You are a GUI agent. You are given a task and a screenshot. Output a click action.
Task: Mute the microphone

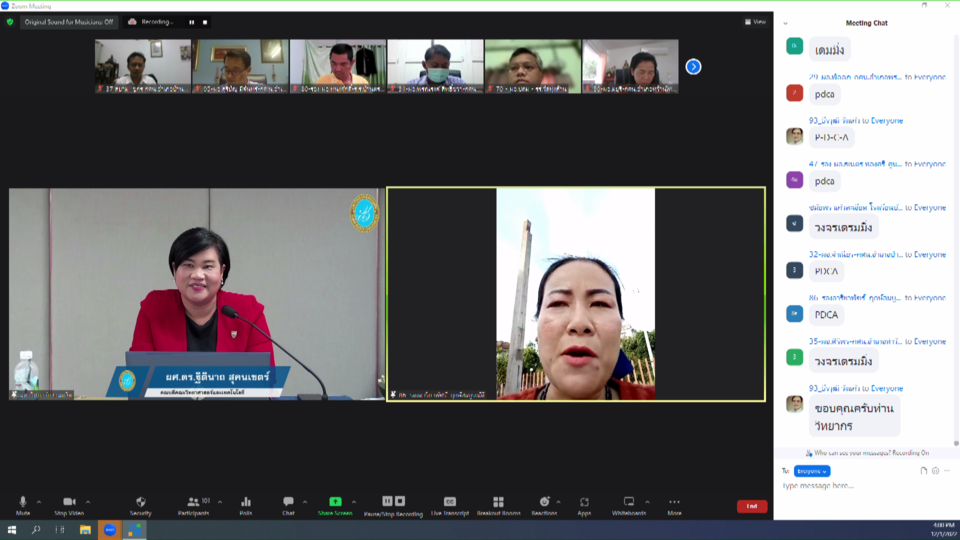[23, 506]
